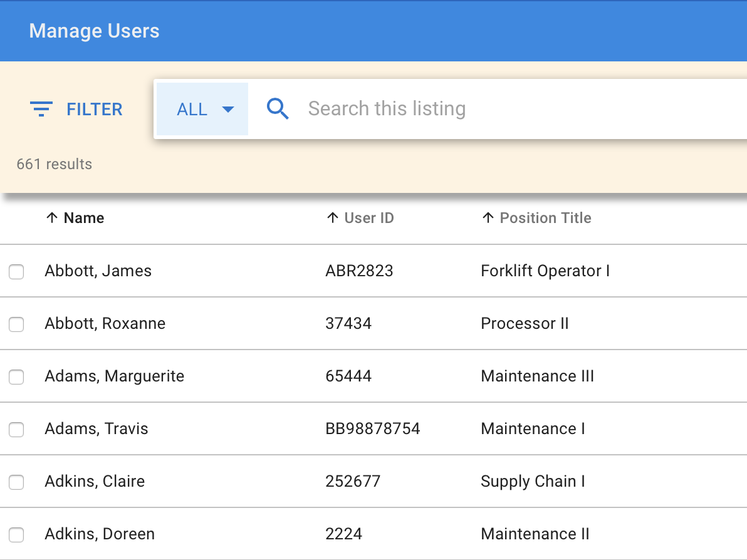The width and height of the screenshot is (747, 560).
Task: Click the Maintenance I position
Action: point(533,428)
